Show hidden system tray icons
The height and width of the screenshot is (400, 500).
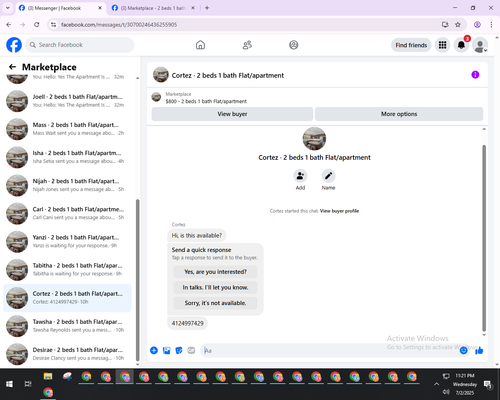point(436,384)
